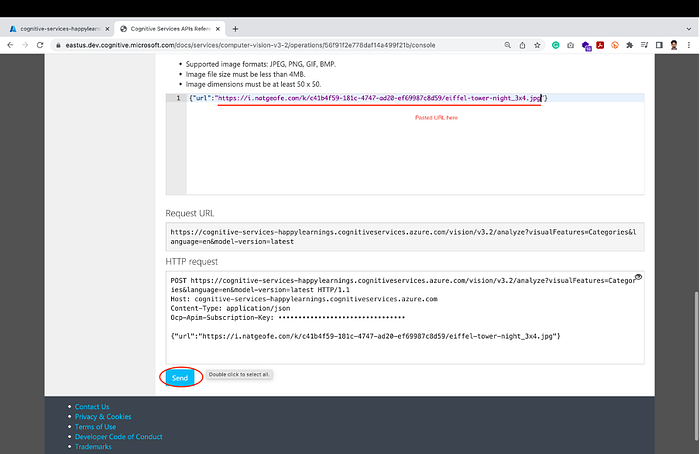Toggle the browser side panel
The height and width of the screenshot is (454, 700).
point(659,45)
